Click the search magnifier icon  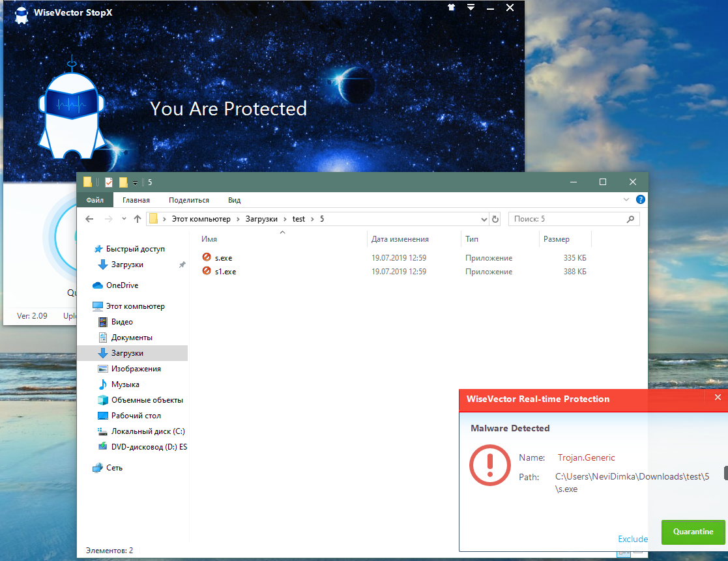(630, 219)
